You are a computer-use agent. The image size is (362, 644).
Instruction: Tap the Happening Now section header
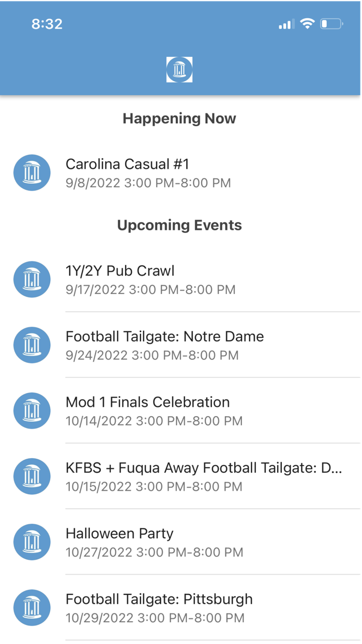[179, 119]
